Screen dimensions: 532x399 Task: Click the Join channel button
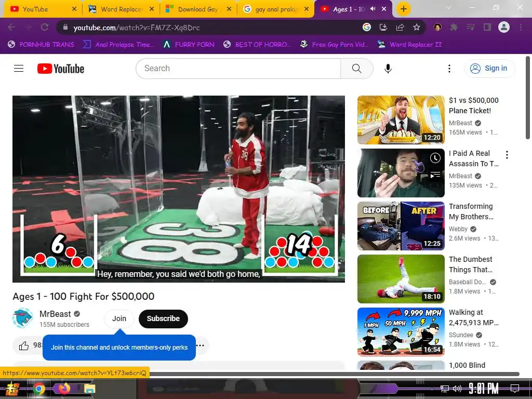(119, 318)
